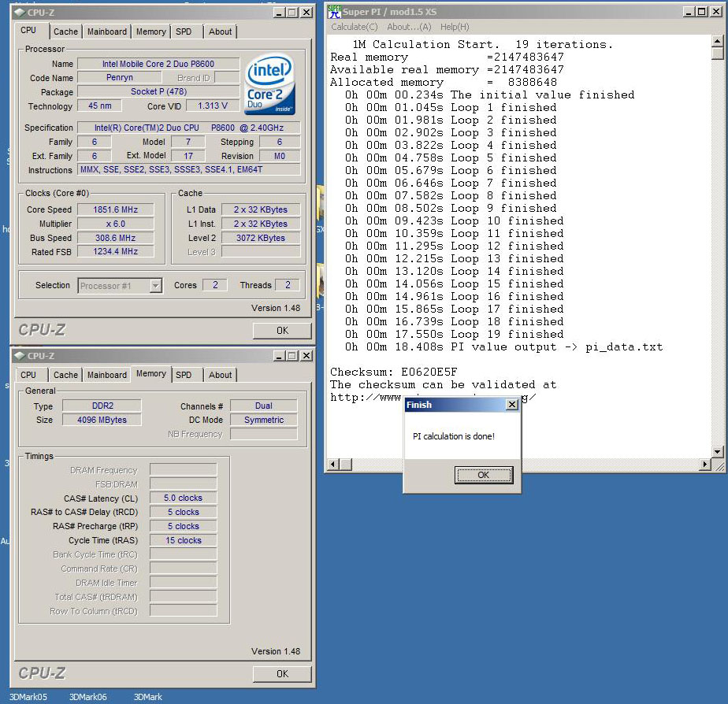The image size is (728, 704).
Task: Switch to SPD tab in bottom CPU-Z window
Action: [184, 375]
